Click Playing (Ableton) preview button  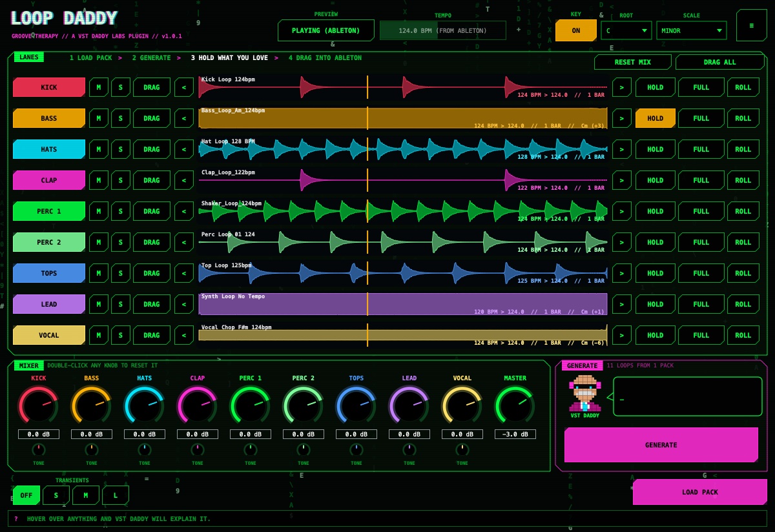[x=326, y=30]
